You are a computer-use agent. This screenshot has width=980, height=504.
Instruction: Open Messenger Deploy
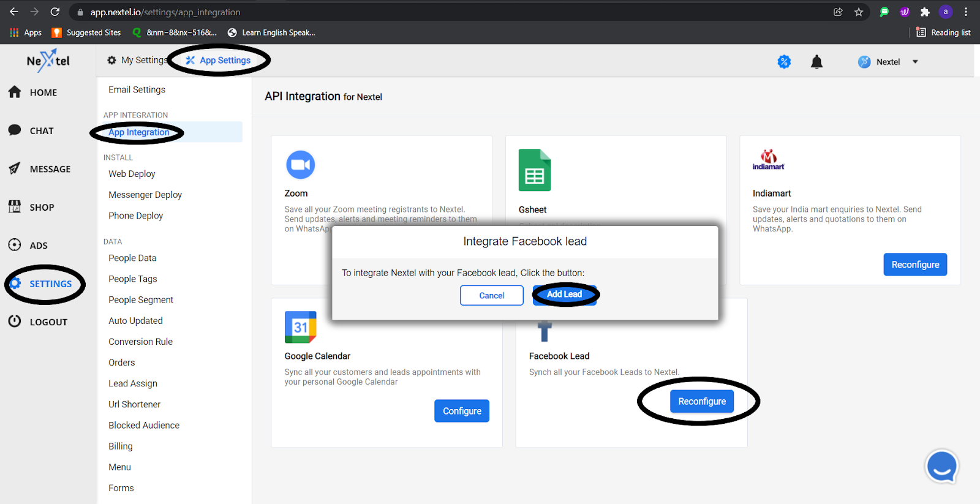(145, 195)
